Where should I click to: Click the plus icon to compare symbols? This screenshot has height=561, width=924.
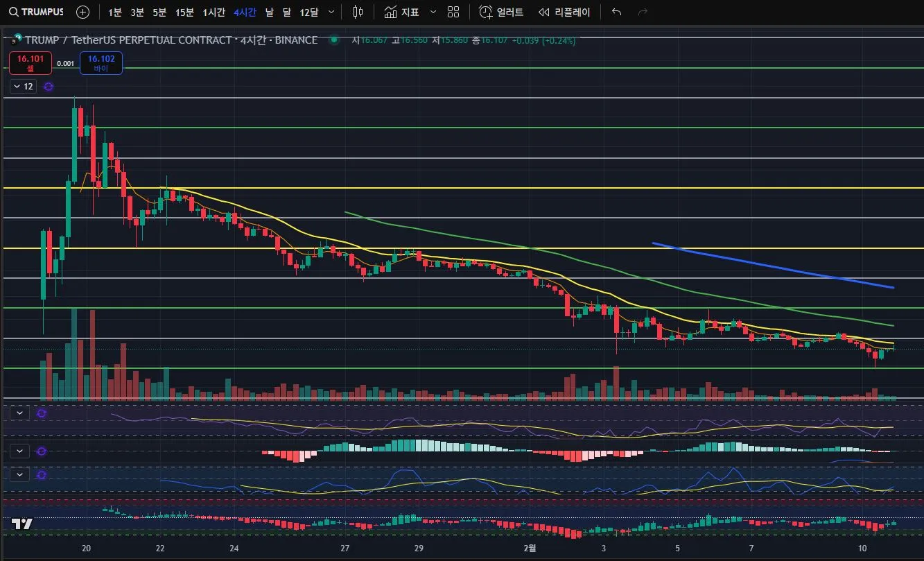pos(82,12)
